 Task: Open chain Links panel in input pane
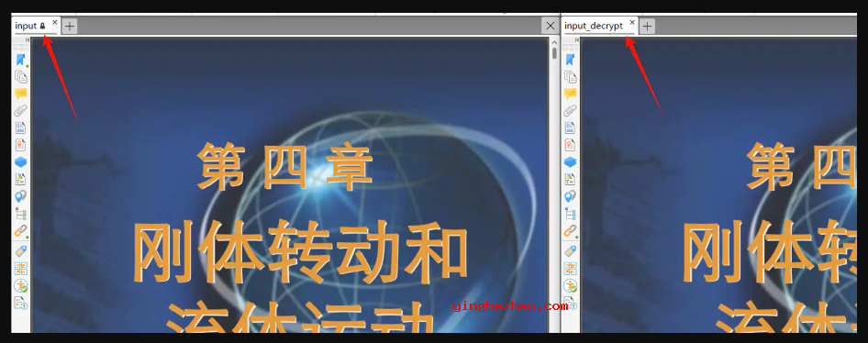point(20,231)
